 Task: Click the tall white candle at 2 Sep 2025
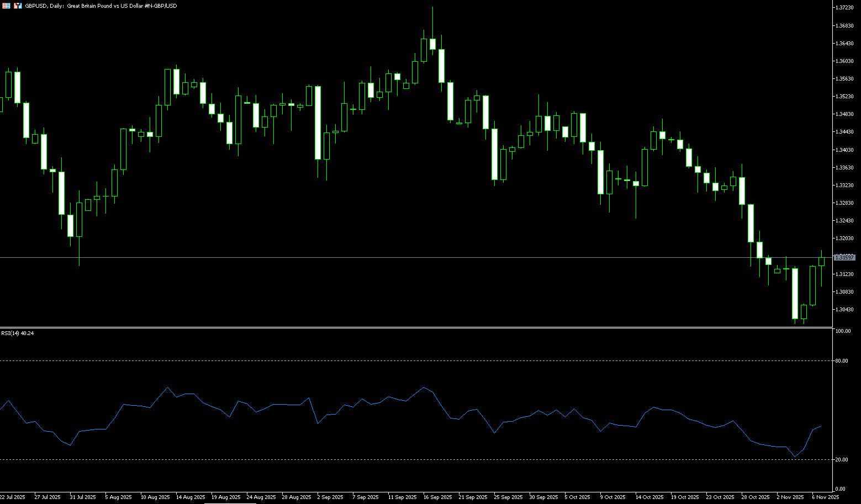pos(318,123)
